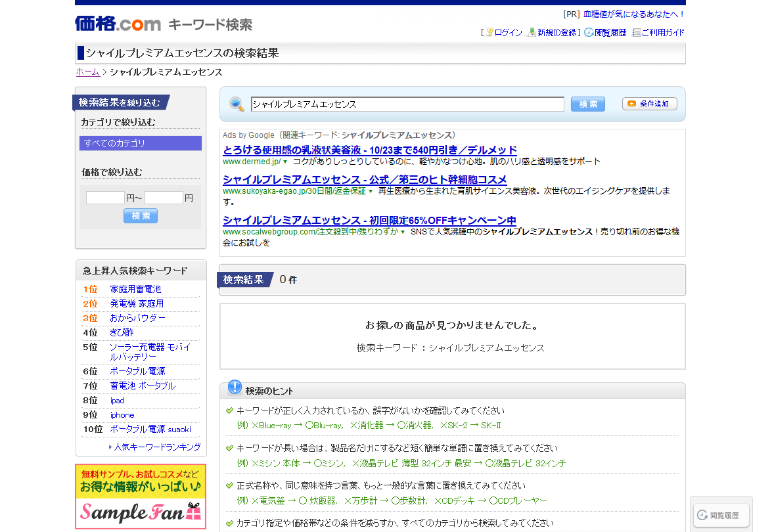Click the login key icon
The width and height of the screenshot is (772, 532).
tap(490, 32)
